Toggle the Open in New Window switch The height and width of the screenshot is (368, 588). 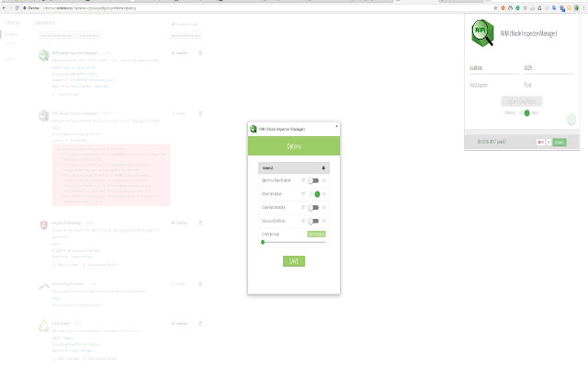(x=313, y=180)
